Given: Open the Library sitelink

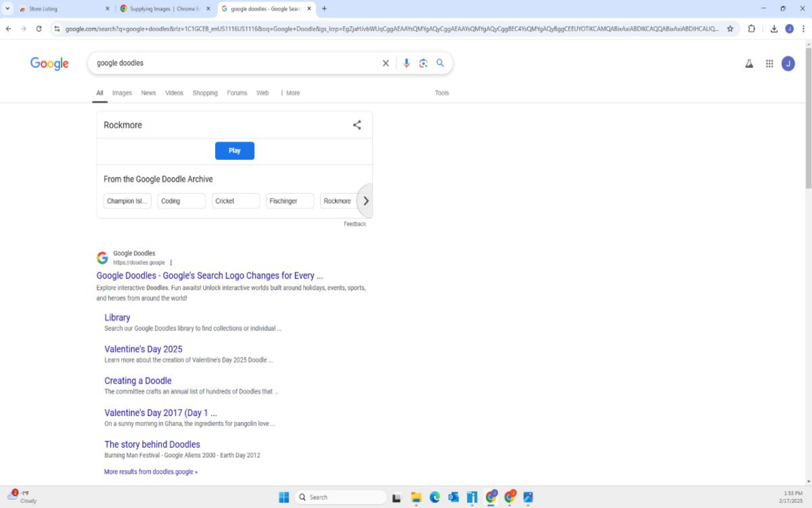Looking at the screenshot, I should 117,317.
